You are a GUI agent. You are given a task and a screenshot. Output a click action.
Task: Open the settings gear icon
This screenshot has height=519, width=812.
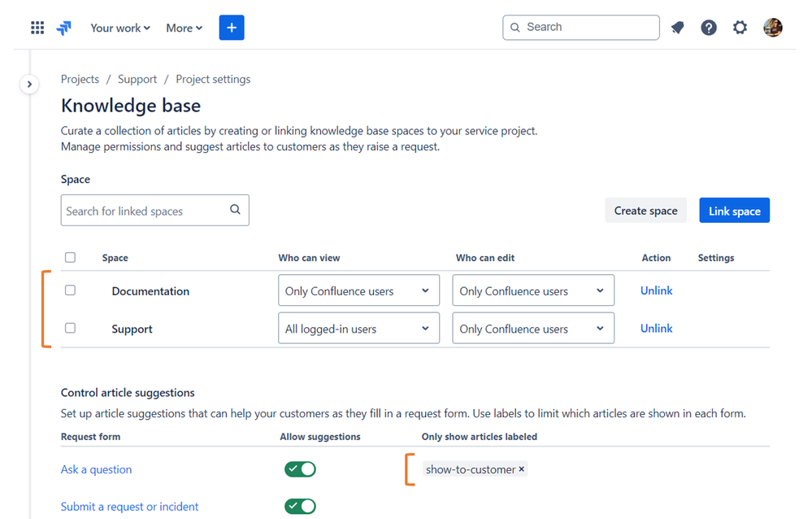coord(740,28)
